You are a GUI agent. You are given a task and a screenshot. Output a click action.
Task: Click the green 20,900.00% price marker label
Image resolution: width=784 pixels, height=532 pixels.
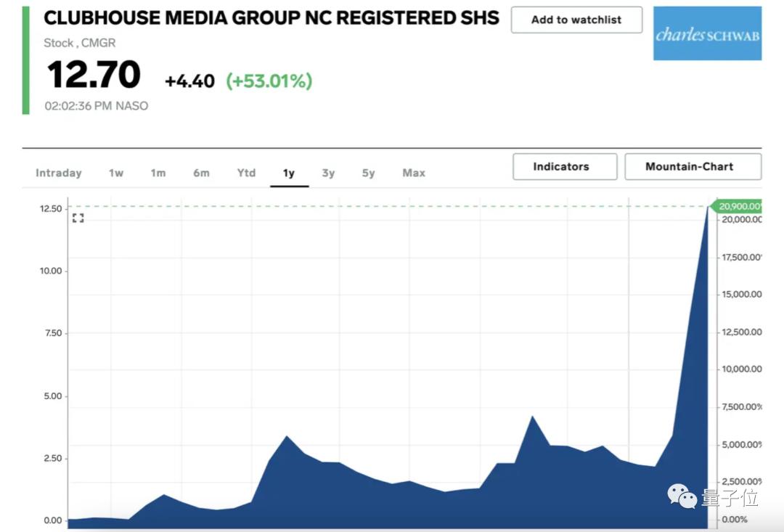(x=739, y=206)
